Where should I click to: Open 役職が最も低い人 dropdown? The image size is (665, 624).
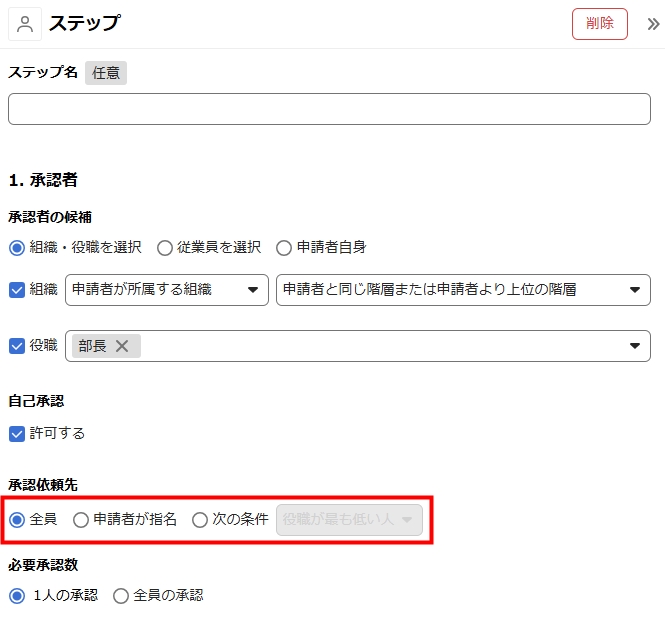[349, 520]
